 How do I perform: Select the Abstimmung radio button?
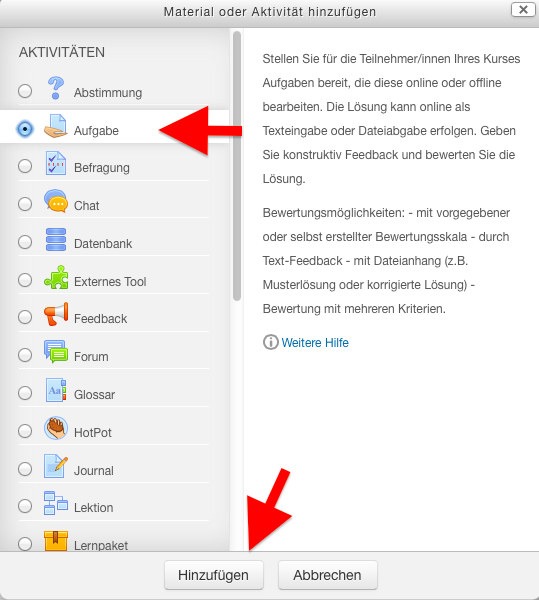click(x=25, y=91)
